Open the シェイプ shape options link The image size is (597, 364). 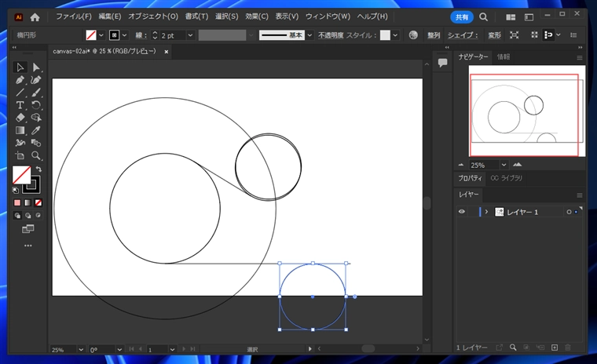pyautogui.click(x=462, y=35)
